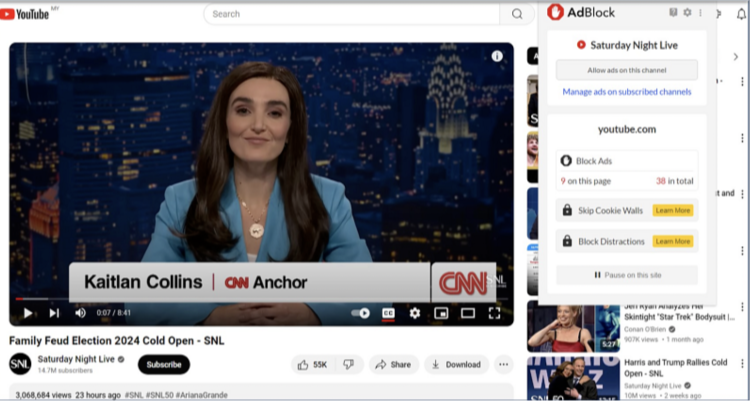Screen dimensions: 750x401
Task: Share the video
Action: pyautogui.click(x=393, y=365)
